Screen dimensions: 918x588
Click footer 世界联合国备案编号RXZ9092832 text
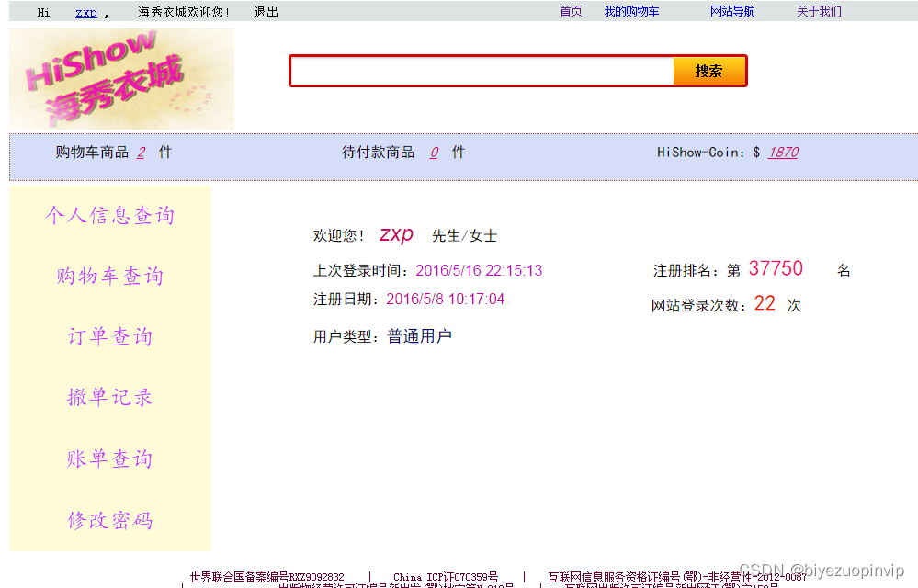click(267, 577)
